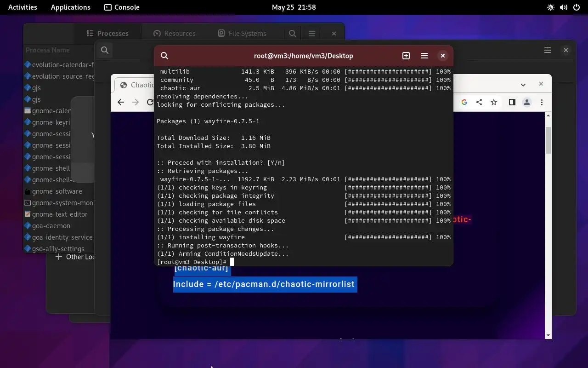Go back in the browser

[121, 102]
